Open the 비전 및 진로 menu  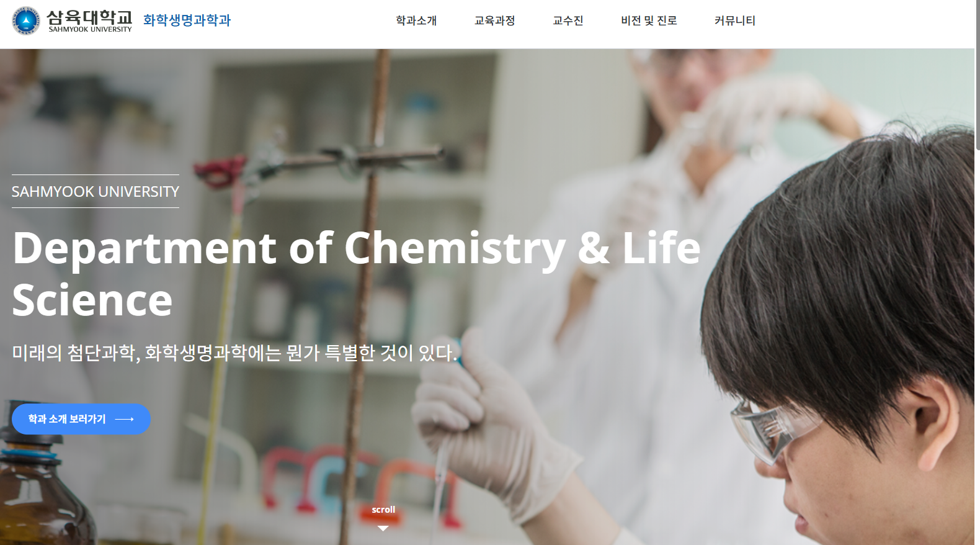[x=649, y=20]
